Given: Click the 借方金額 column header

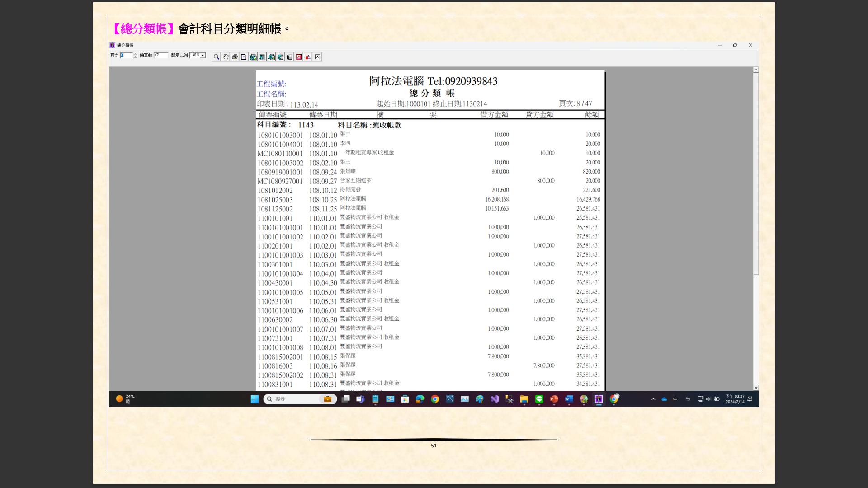Looking at the screenshot, I should tap(494, 115).
